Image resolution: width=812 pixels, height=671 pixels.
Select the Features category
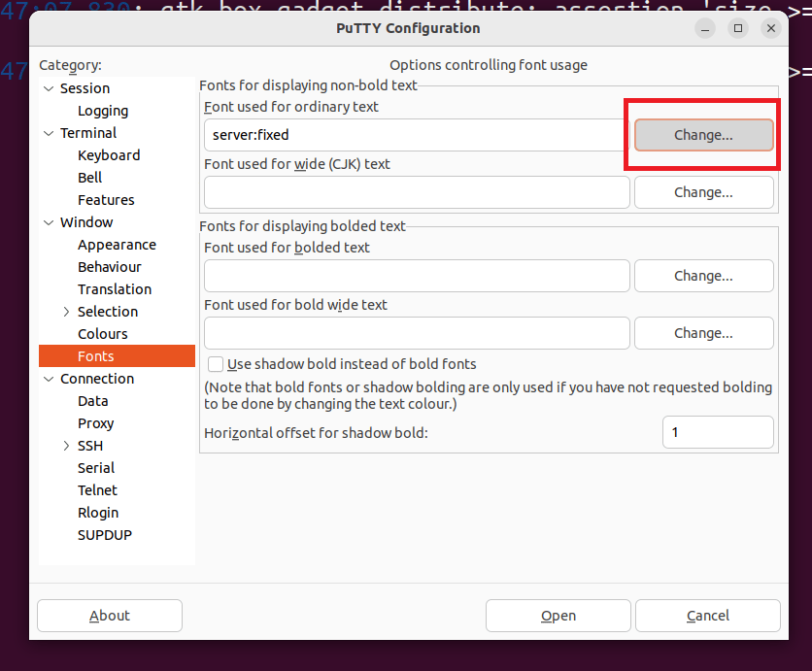[x=106, y=200]
